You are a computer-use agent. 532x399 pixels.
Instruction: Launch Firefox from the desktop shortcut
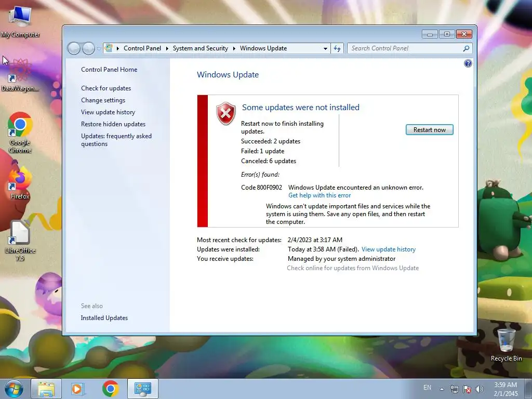[x=20, y=182]
